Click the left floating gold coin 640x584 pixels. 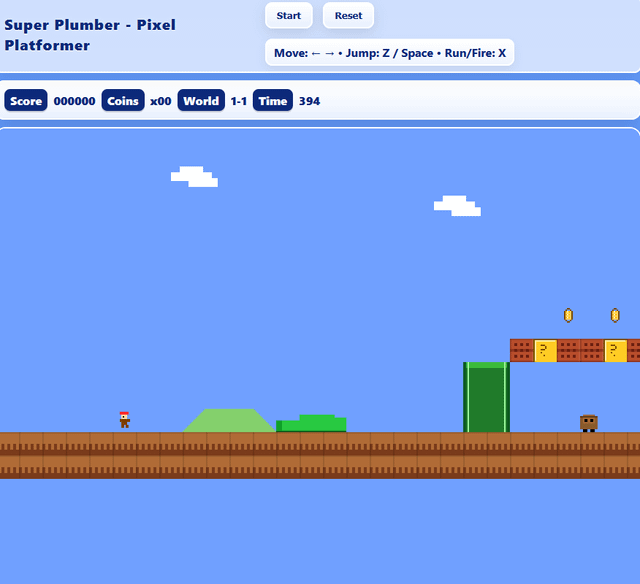pyautogui.click(x=568, y=315)
